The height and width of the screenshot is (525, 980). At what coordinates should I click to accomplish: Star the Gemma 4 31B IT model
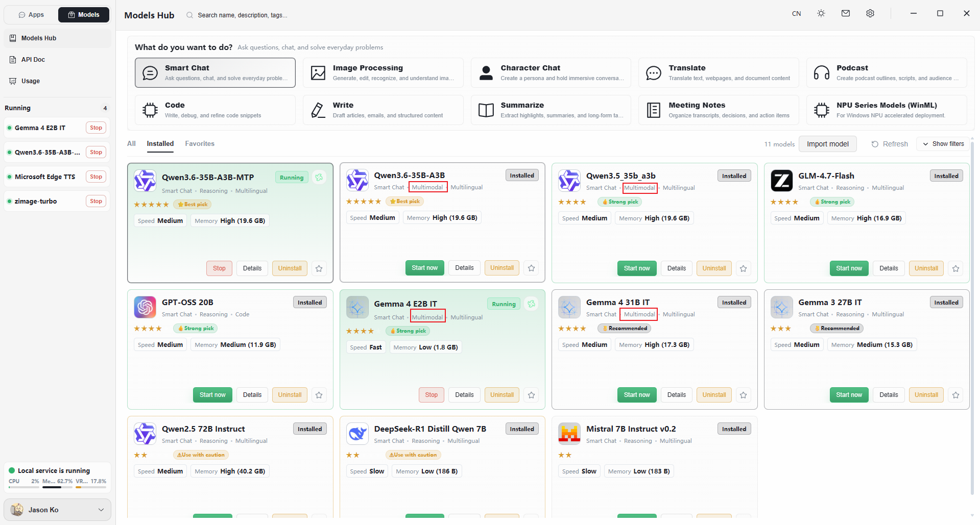(x=744, y=395)
